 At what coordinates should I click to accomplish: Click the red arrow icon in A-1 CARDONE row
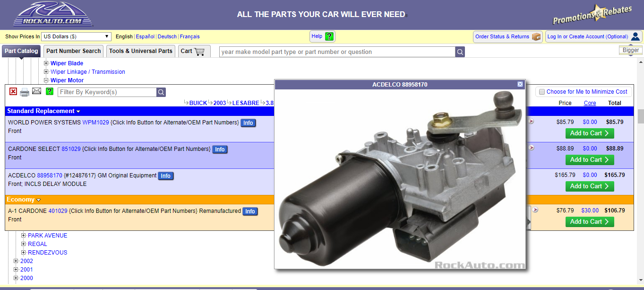[x=535, y=210]
